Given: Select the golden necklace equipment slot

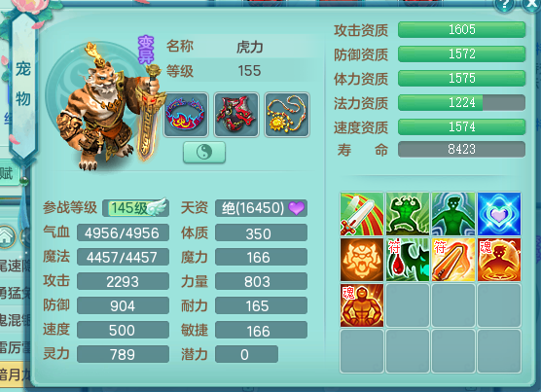Looking at the screenshot, I should pyautogui.click(x=287, y=115).
